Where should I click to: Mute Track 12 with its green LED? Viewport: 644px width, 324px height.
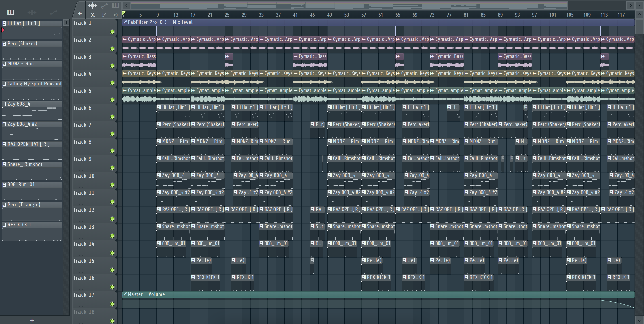pyautogui.click(x=112, y=219)
